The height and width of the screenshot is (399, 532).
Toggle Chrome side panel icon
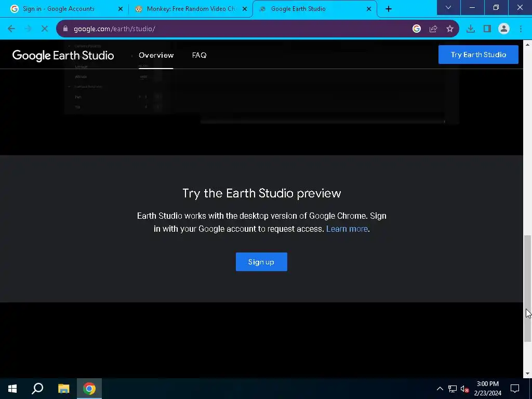tap(487, 29)
